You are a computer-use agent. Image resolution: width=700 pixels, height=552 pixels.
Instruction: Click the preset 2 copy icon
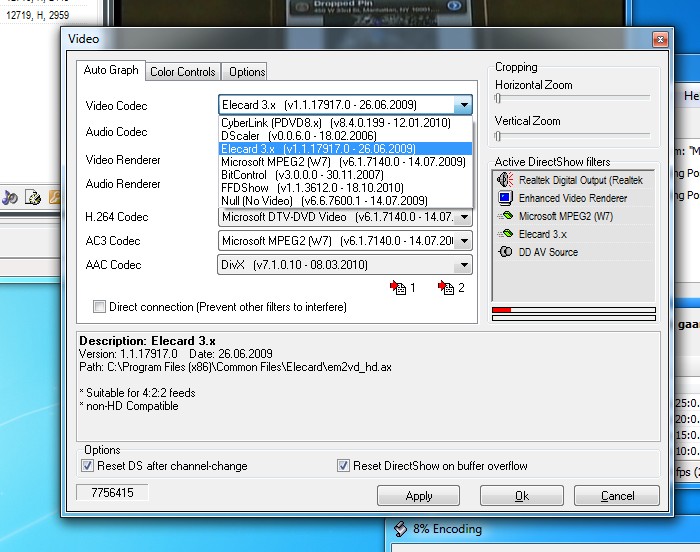[446, 288]
